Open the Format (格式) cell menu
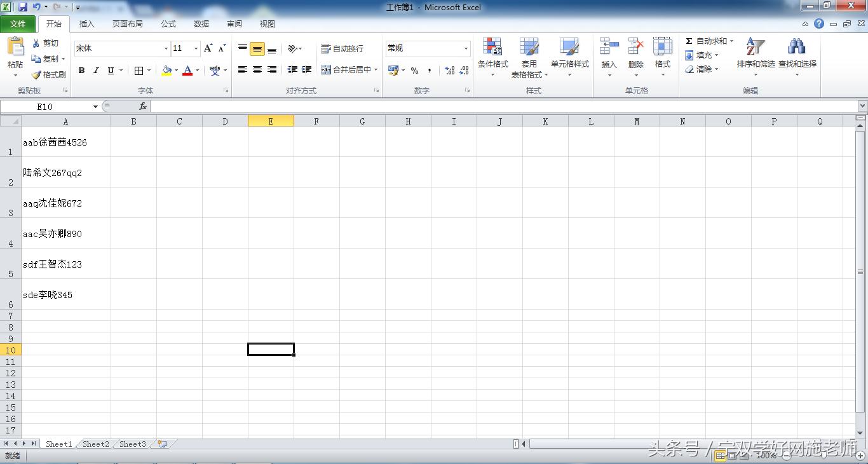868x464 pixels. (663, 56)
